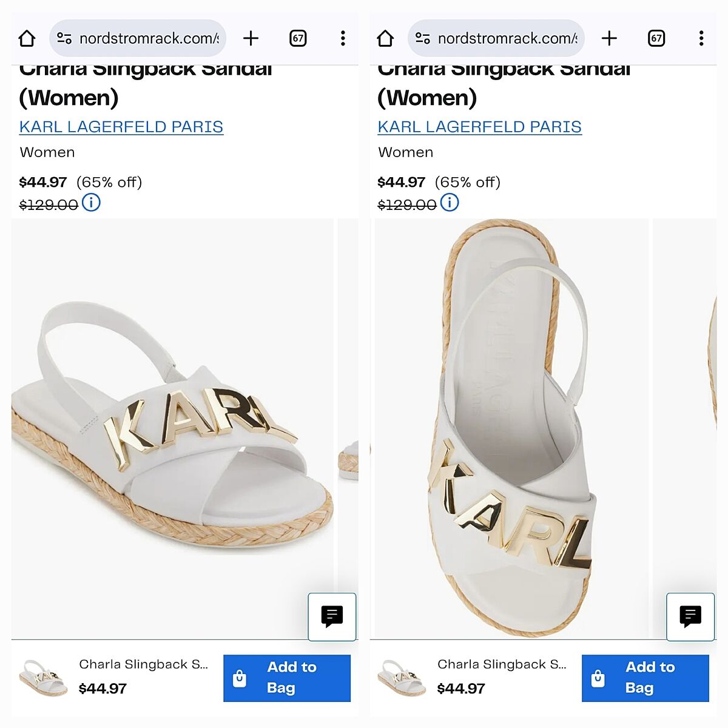Open three-dot menu in right browser
The width and height of the screenshot is (728, 728).
(701, 39)
